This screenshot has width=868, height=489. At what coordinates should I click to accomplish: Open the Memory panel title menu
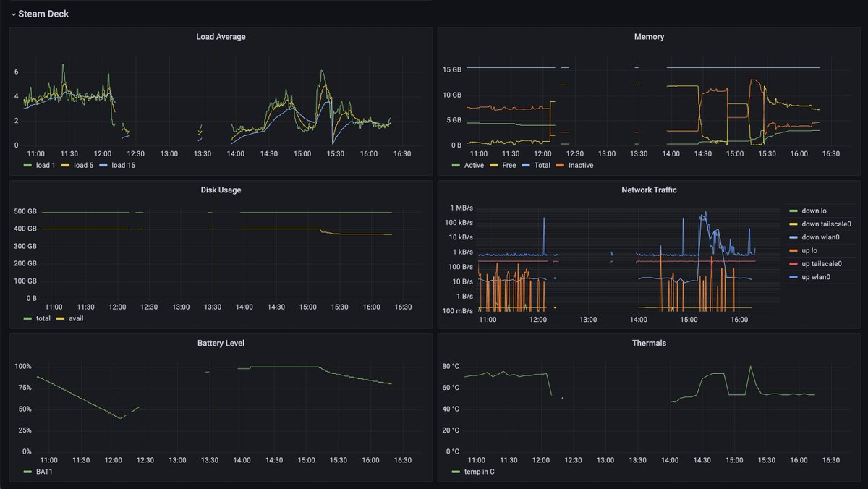[x=649, y=37]
